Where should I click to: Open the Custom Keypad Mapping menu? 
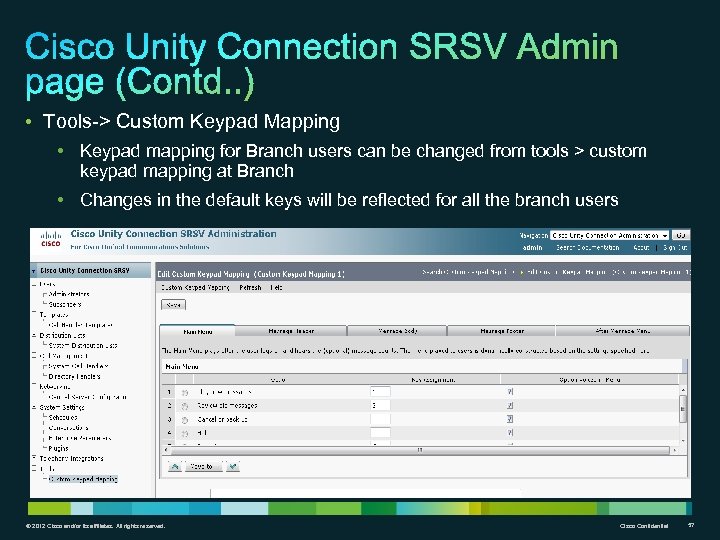[x=195, y=287]
